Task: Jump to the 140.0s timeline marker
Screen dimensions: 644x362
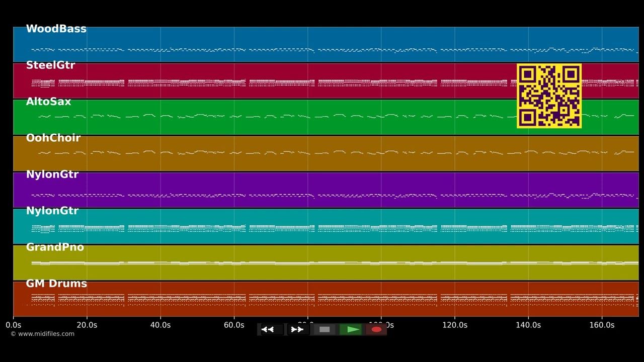Action: coord(528,325)
